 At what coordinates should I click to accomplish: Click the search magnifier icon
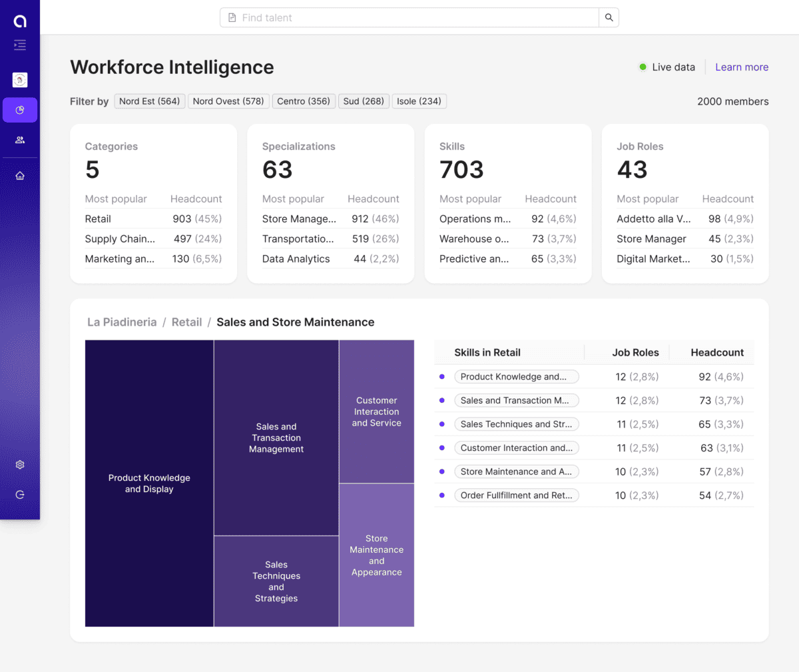tap(608, 17)
